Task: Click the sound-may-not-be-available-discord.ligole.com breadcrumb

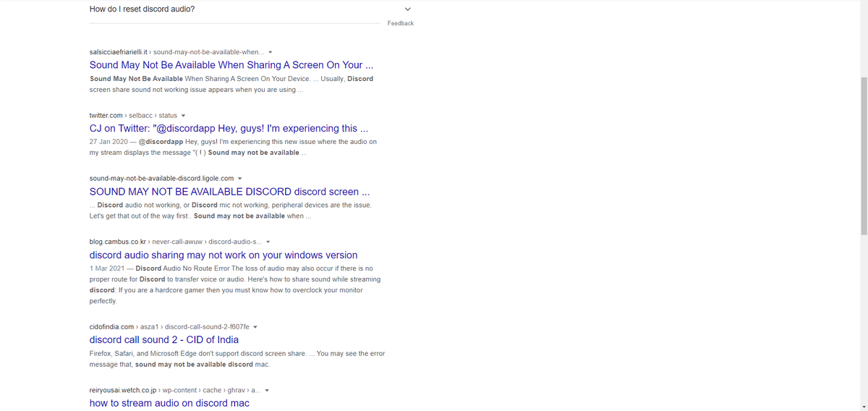Action: tap(161, 179)
